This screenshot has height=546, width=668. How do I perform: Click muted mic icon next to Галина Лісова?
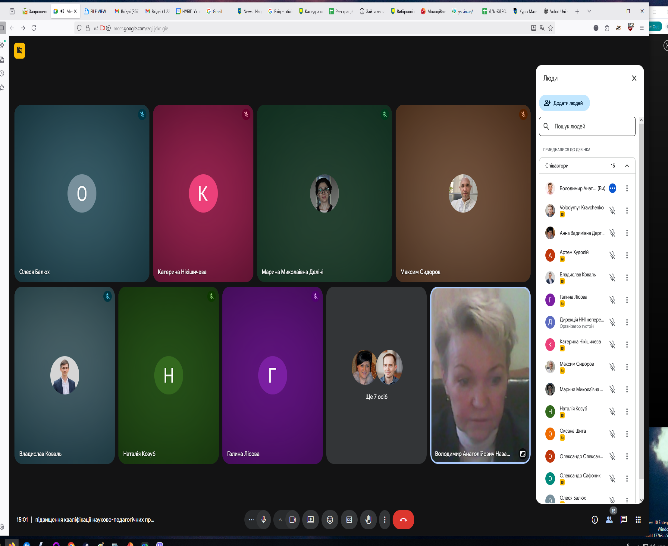(612, 300)
